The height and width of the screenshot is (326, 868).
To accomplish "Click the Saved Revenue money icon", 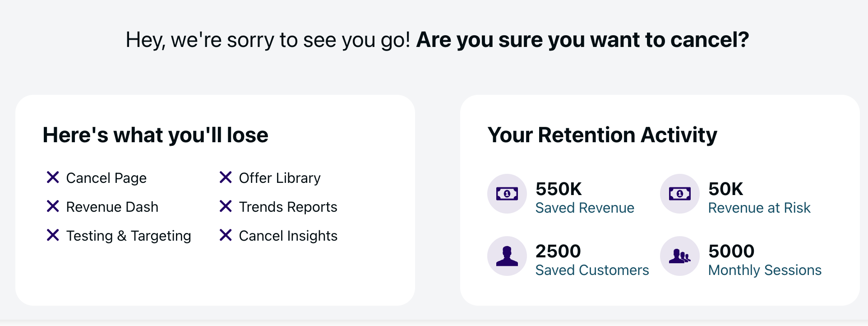I will click(507, 194).
